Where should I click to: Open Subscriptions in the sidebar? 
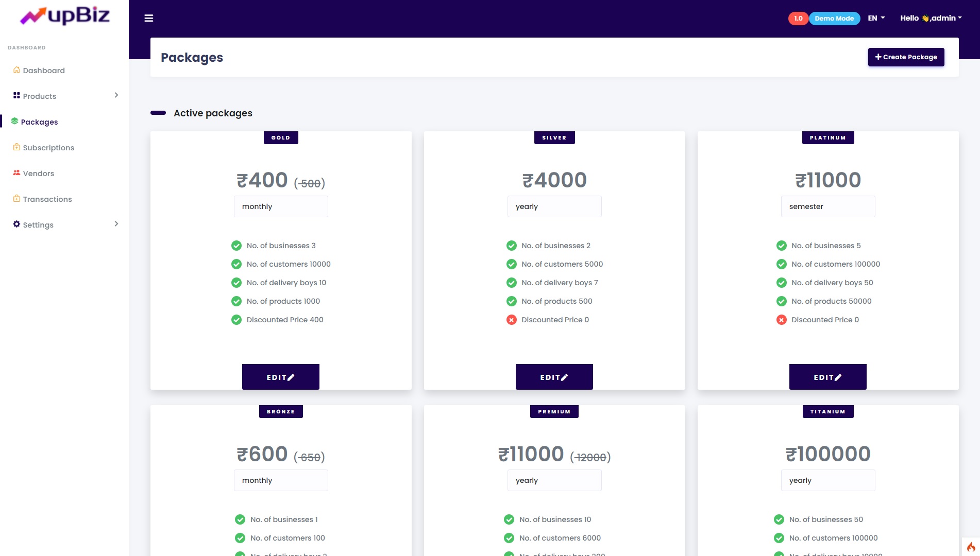point(48,148)
